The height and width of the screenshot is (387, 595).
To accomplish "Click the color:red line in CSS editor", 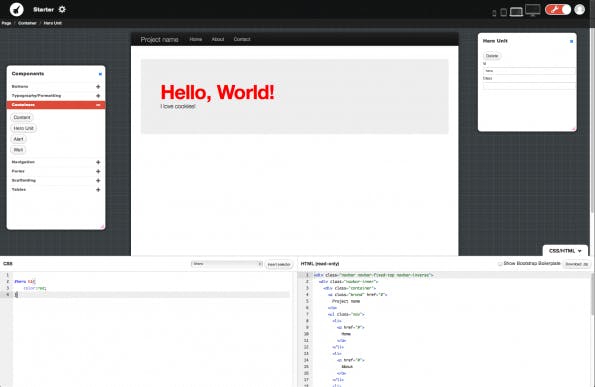I will 35,288.
